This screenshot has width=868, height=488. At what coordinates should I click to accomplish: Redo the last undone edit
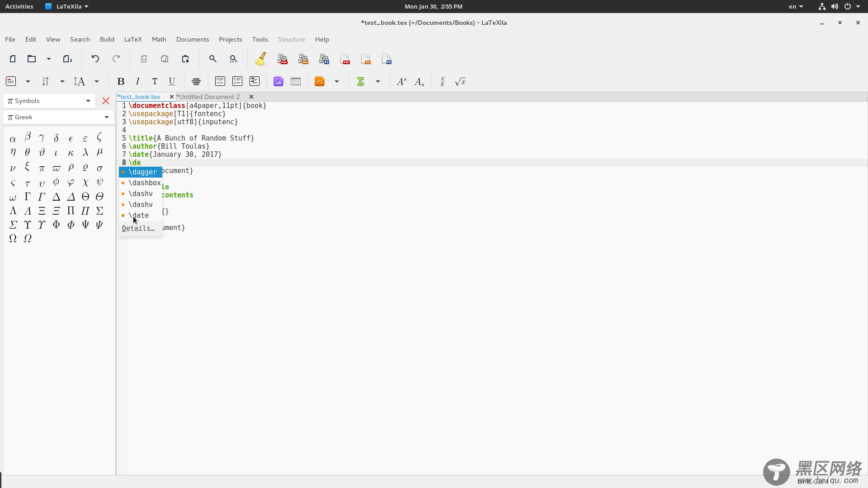pyautogui.click(x=116, y=59)
